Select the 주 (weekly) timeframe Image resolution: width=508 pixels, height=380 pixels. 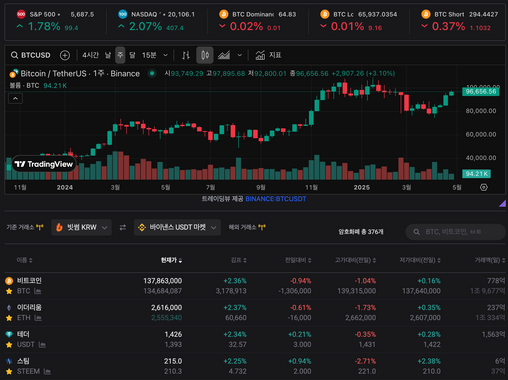[120, 55]
